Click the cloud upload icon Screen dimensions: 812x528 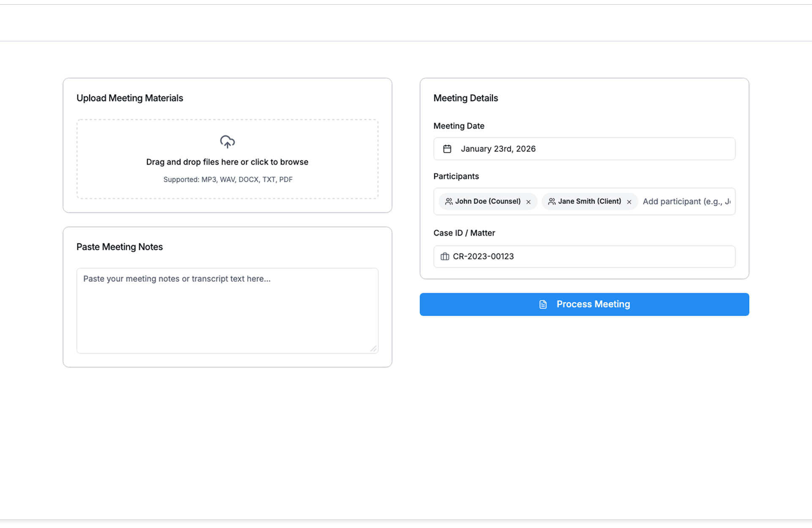[x=227, y=142]
